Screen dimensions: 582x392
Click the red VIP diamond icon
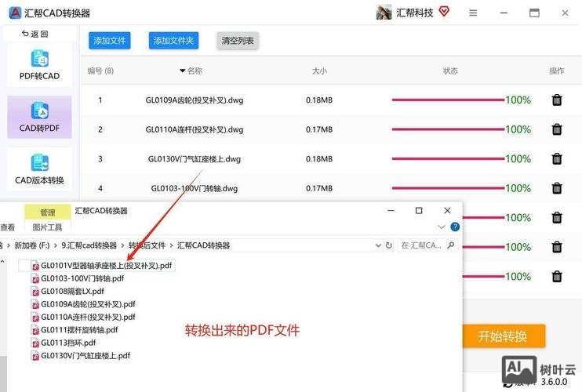tap(444, 12)
